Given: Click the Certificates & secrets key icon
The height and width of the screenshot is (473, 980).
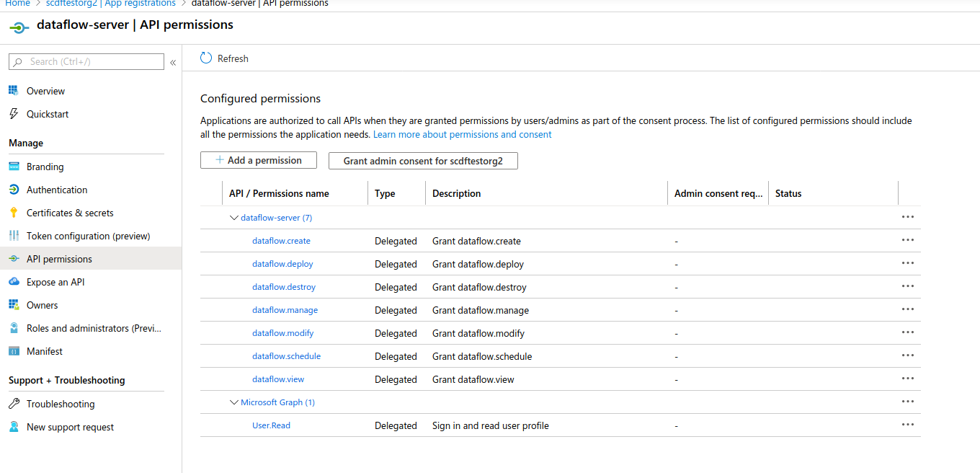Looking at the screenshot, I should tap(13, 213).
